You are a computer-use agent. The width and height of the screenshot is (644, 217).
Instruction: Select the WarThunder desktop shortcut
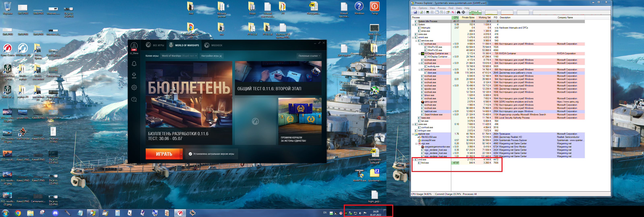click(23, 134)
